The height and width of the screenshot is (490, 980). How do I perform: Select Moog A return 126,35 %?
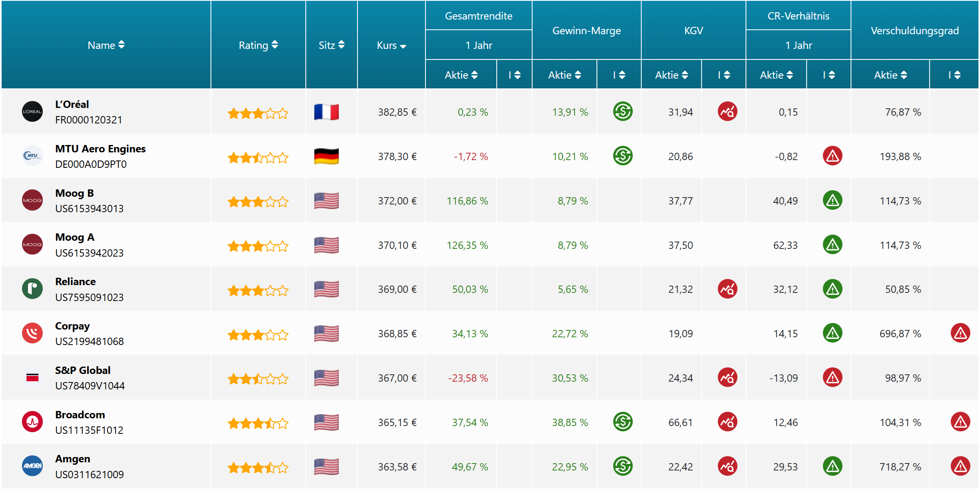[x=467, y=245]
